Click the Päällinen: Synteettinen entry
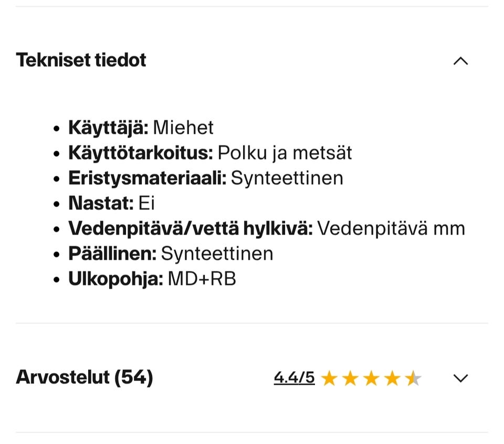The image size is (504, 444). click(171, 252)
